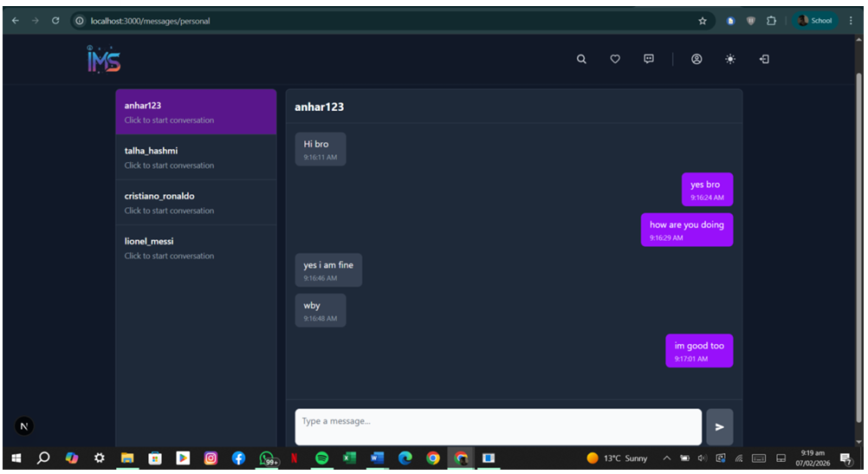Screen dimensions: 868x474
Task: Open messages via chat bubble icon
Action: (x=649, y=59)
